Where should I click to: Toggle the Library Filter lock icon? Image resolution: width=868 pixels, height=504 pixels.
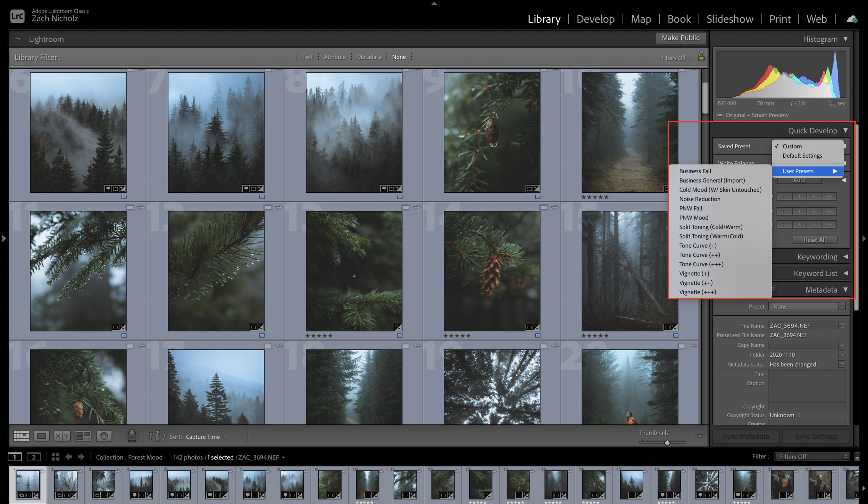click(701, 57)
